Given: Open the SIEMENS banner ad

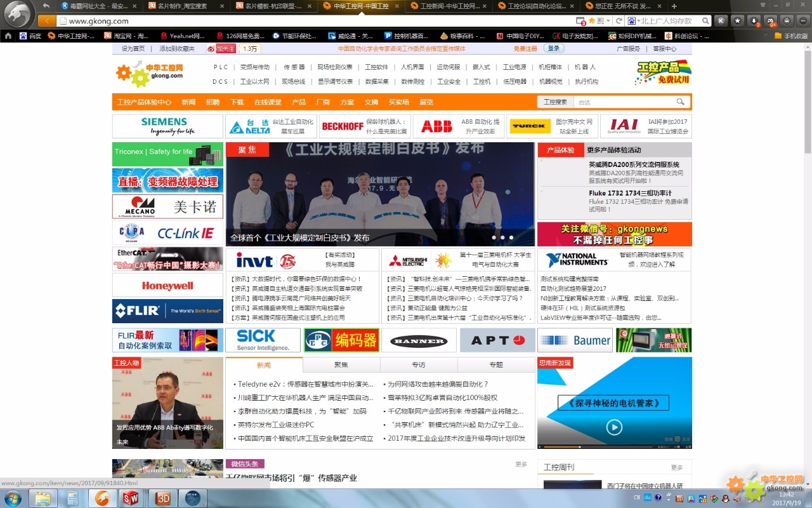Looking at the screenshot, I should click(167, 126).
